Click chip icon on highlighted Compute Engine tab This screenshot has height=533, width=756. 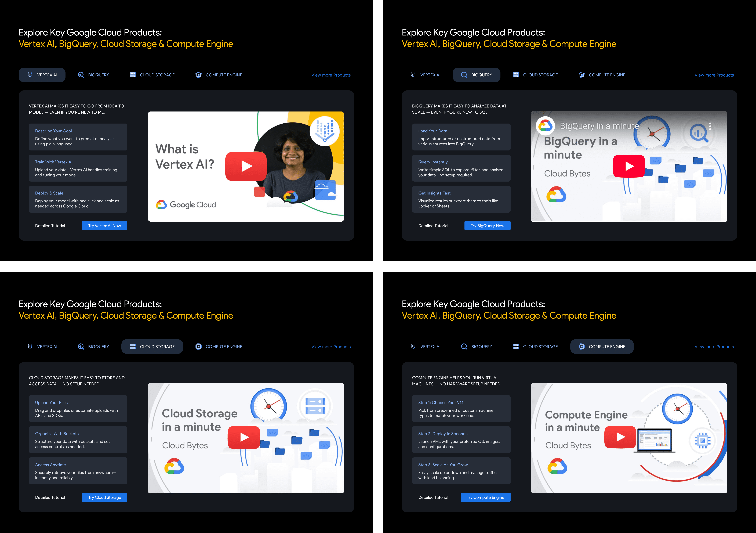point(581,347)
